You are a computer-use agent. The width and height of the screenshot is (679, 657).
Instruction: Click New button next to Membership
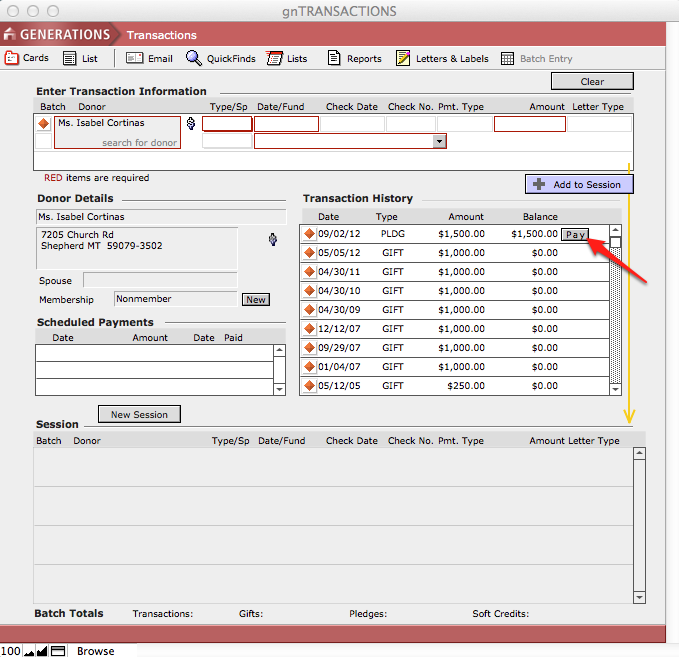coord(255,300)
